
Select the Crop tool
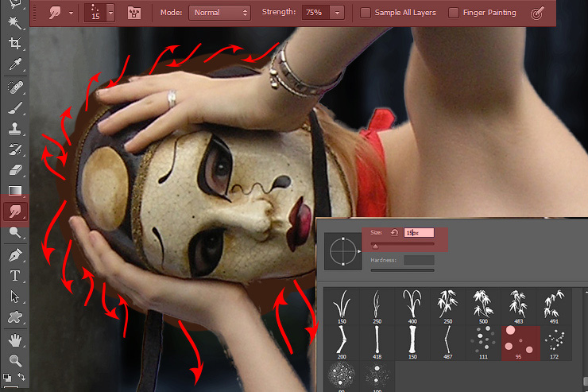(x=14, y=43)
